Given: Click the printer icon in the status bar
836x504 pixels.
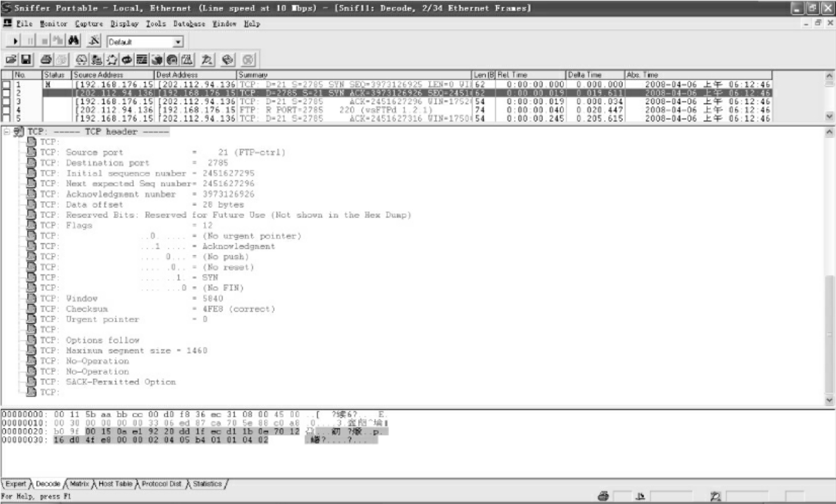Looking at the screenshot, I should click(603, 496).
